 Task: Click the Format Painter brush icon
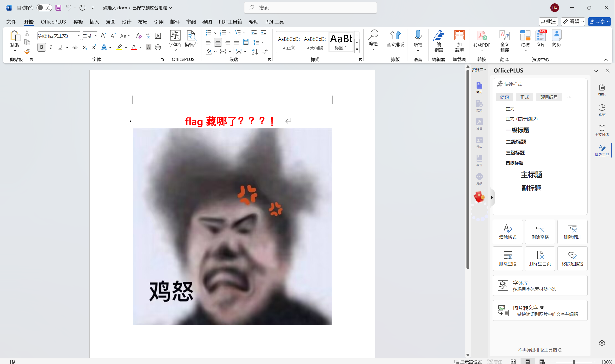27,52
